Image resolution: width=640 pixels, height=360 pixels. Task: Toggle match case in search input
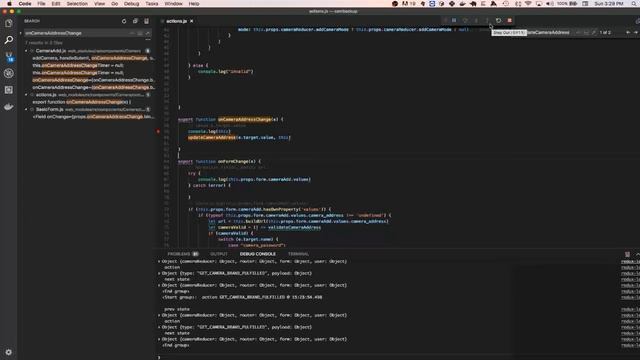[x=132, y=33]
